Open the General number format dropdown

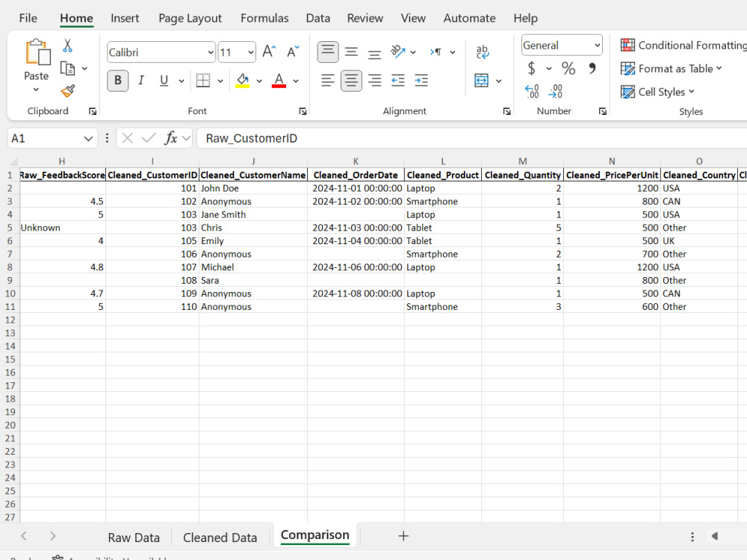coord(596,46)
